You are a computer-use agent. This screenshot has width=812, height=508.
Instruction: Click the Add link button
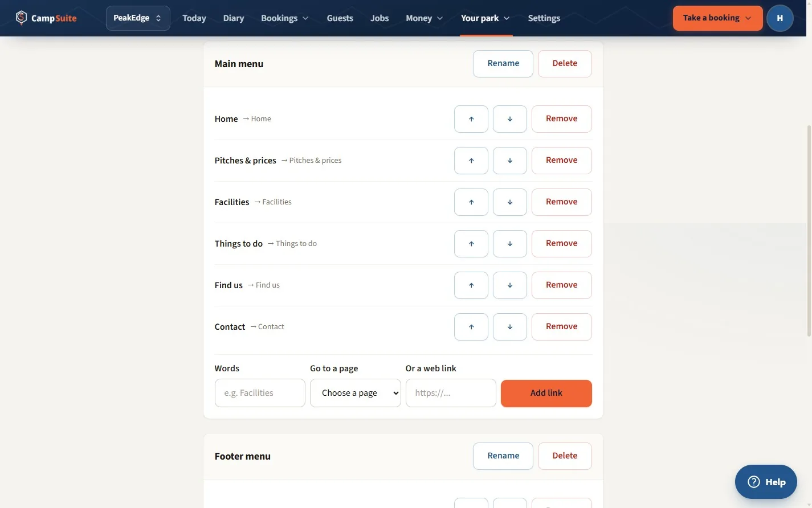point(546,394)
